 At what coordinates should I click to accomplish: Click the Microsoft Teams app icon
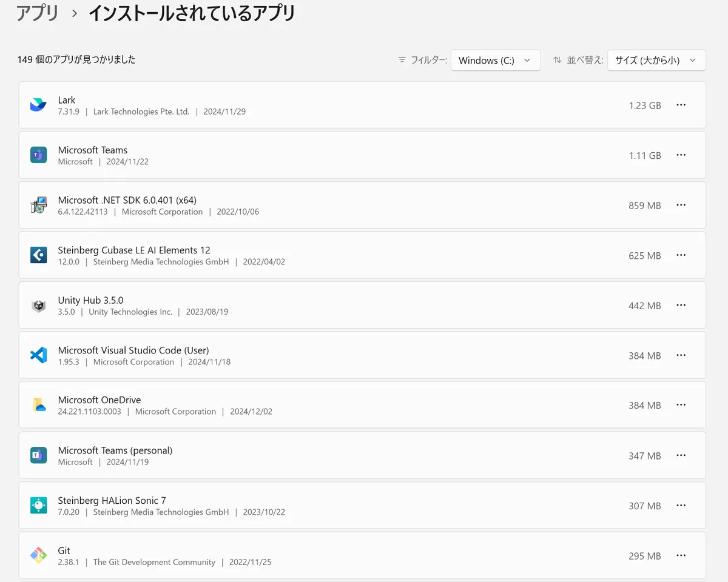[38, 155]
